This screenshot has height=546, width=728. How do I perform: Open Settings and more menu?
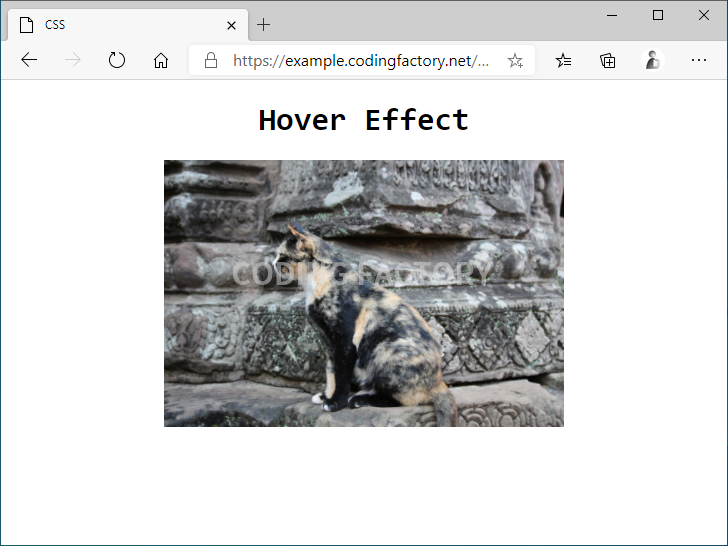point(698,61)
